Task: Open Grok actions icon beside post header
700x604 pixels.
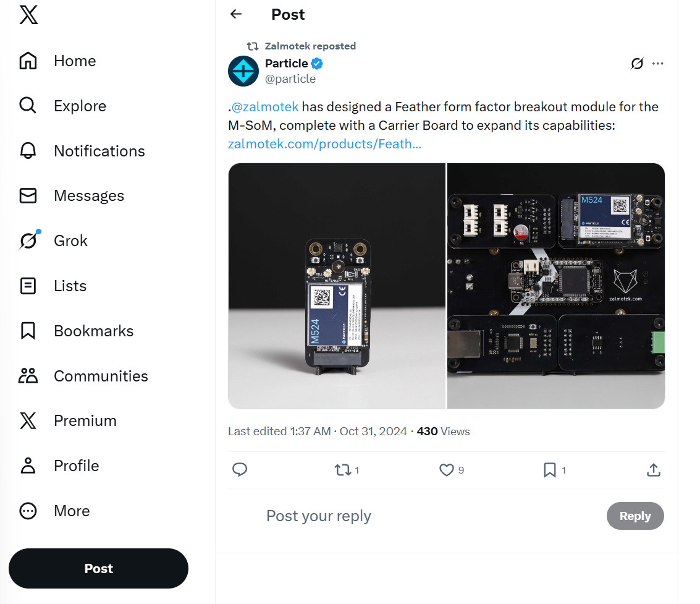Action: pyautogui.click(x=637, y=63)
